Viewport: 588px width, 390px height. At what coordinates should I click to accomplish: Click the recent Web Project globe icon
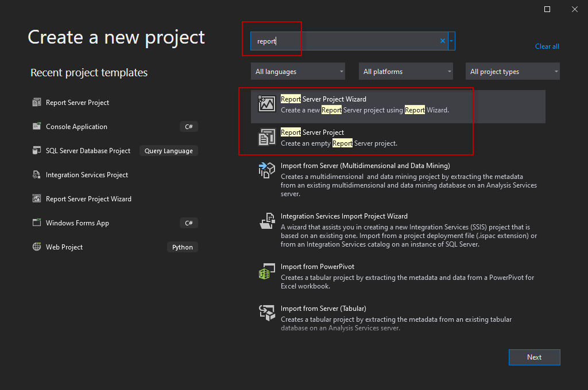[37, 247]
